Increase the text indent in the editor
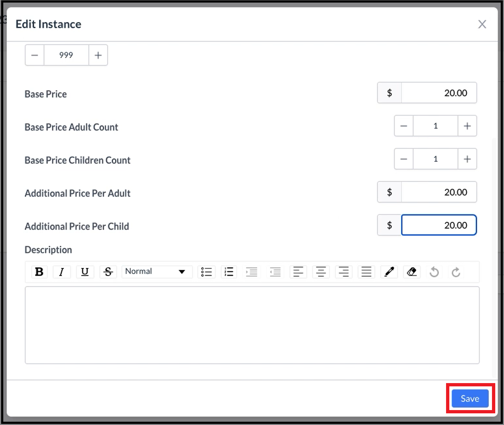Screen dimensions: 504x425 pos(252,272)
